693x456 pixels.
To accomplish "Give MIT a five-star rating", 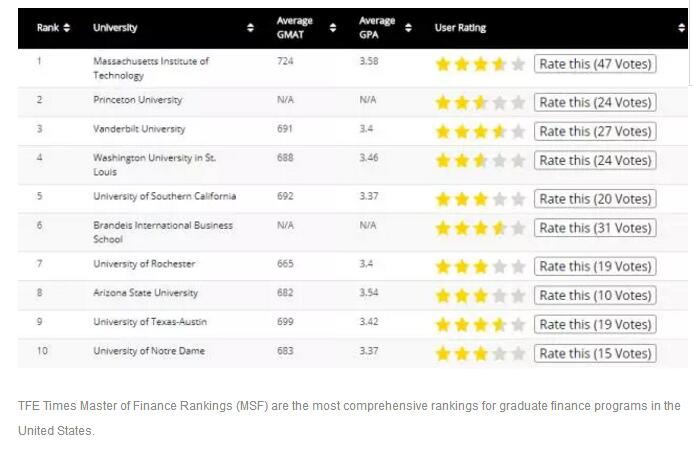I will (x=517, y=65).
